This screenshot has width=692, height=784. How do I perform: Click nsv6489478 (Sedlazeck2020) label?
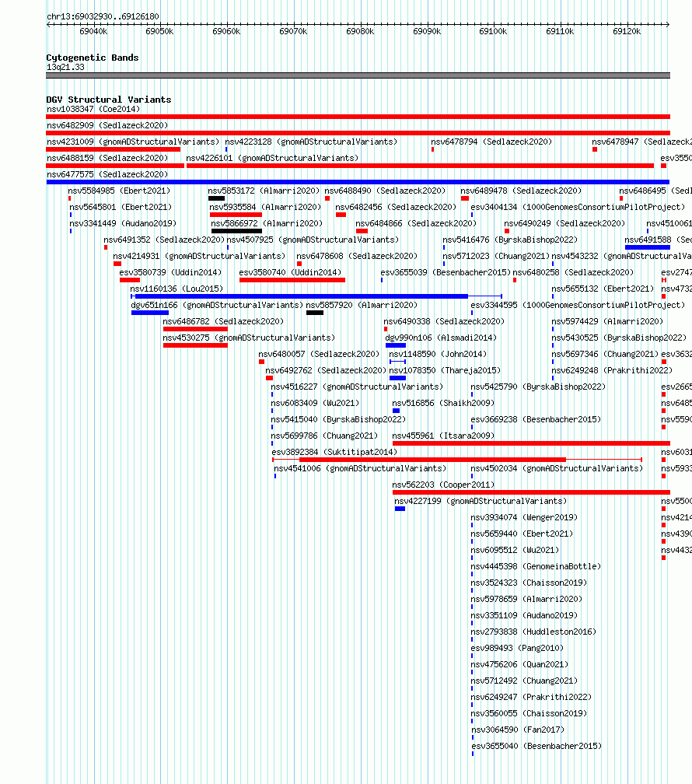[521, 191]
